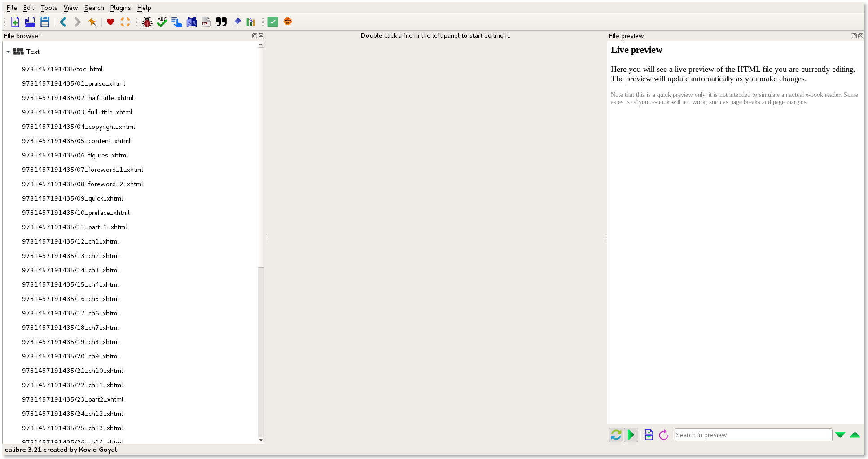Open the View menu
Screen dimensions: 868x459
click(70, 8)
